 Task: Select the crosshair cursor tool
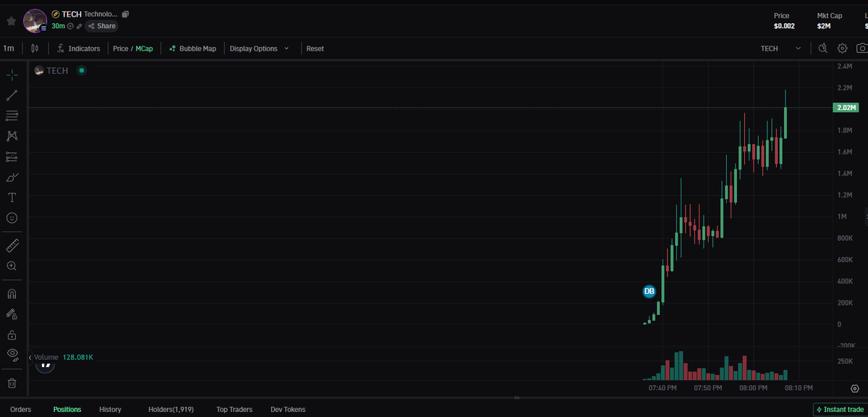12,75
